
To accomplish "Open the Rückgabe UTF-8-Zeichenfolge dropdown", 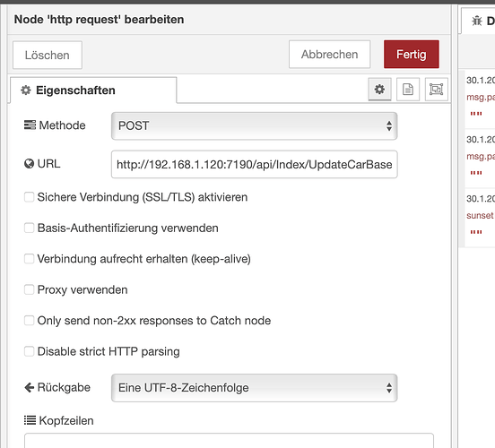I will tap(254, 388).
